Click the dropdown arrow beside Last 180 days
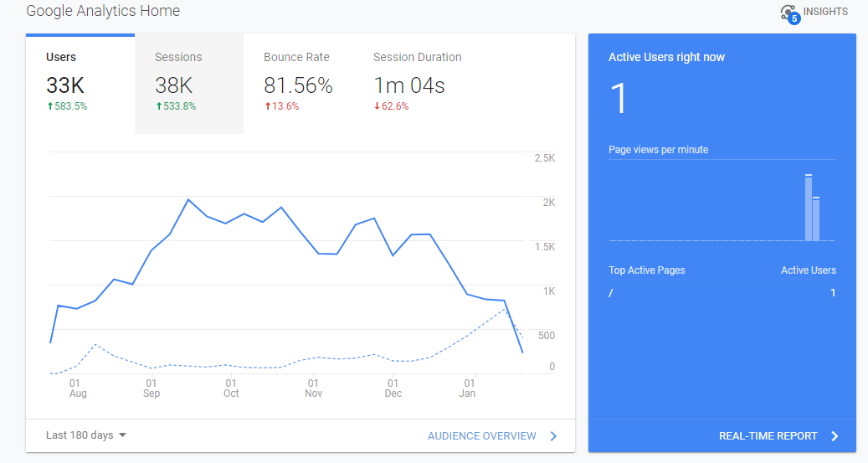 pos(122,435)
